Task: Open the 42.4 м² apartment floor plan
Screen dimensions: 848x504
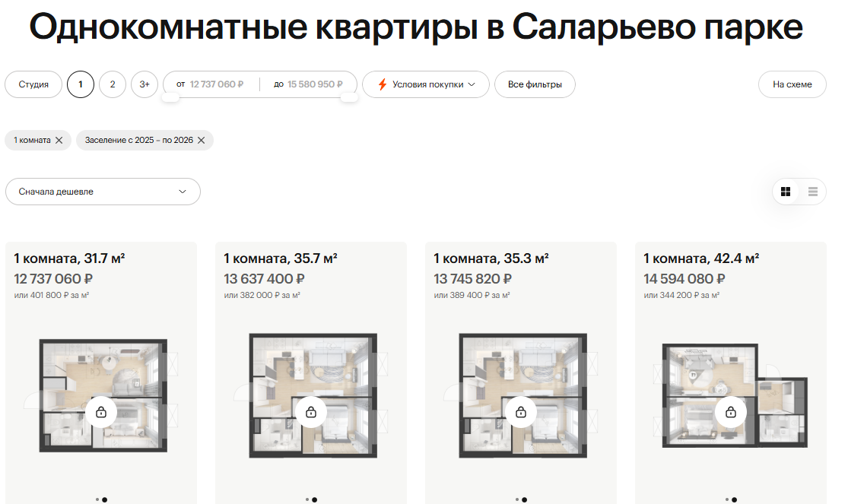Action: [x=732, y=396]
